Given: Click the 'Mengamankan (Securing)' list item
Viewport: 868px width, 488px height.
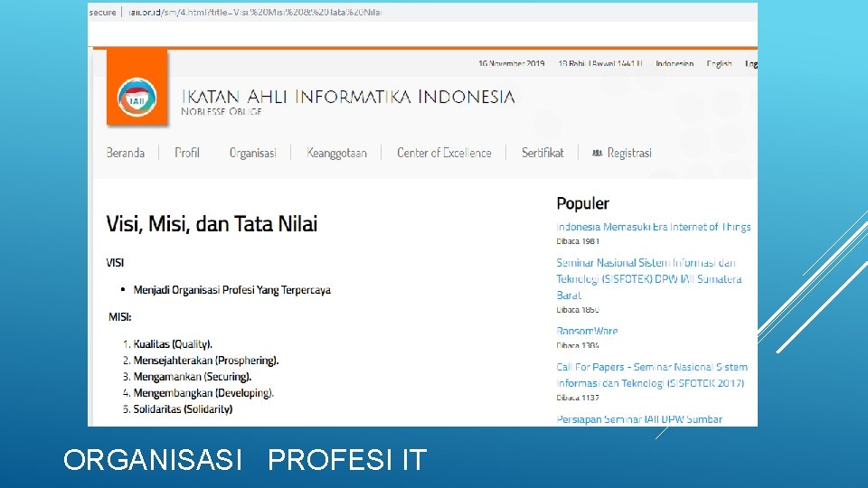Looking at the screenshot, I should coord(192,377).
